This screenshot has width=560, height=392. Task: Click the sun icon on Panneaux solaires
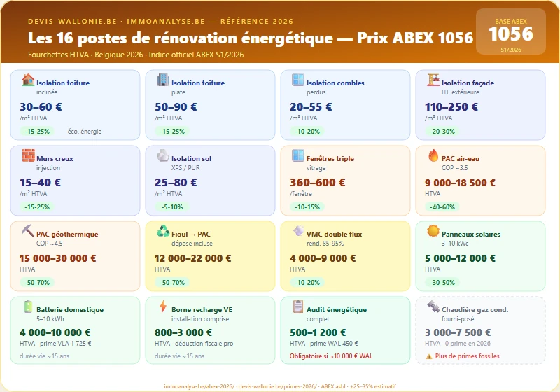click(433, 231)
